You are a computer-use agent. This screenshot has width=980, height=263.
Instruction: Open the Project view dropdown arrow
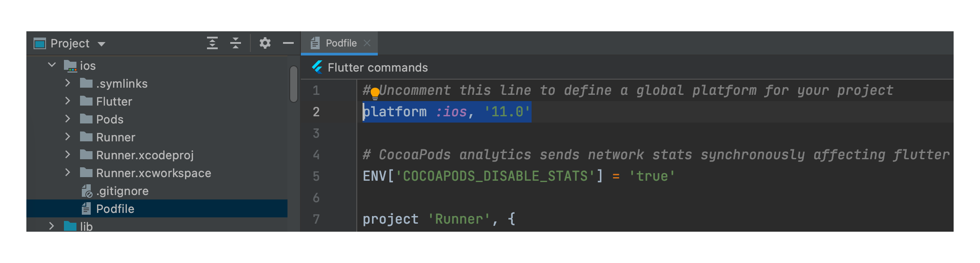pyautogui.click(x=101, y=44)
